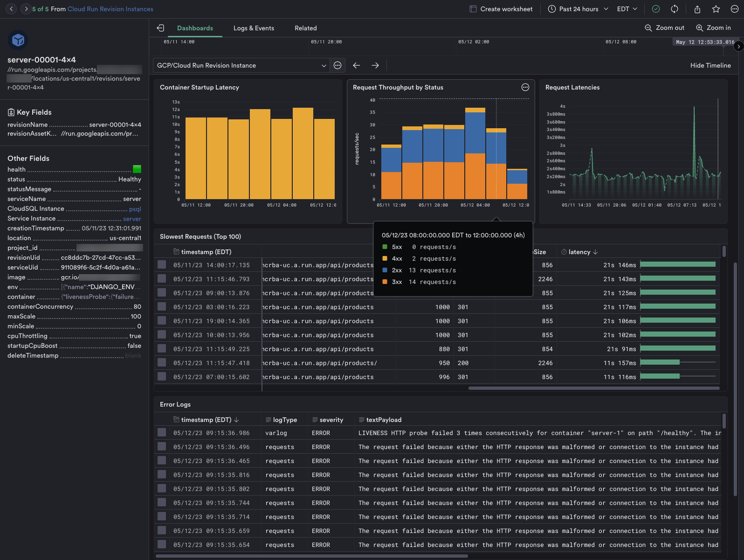Click Hide Timeline

710,65
